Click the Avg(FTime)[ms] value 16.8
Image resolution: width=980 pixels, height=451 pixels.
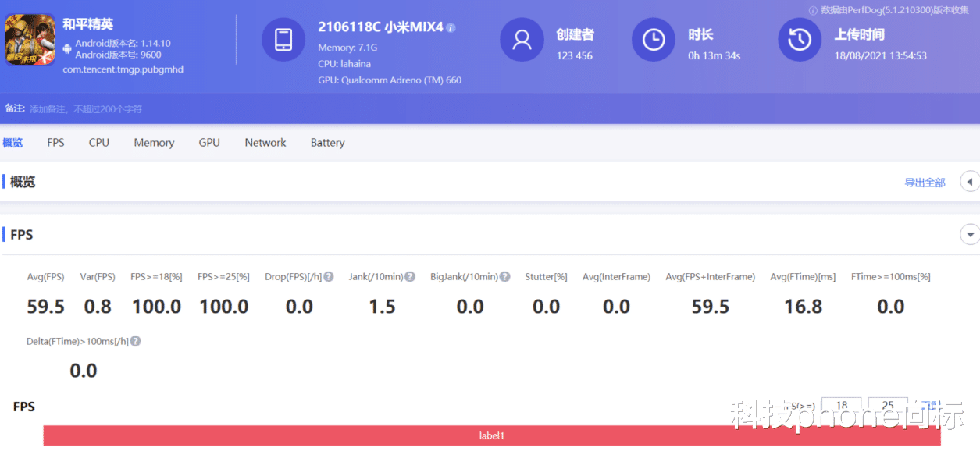coord(804,307)
